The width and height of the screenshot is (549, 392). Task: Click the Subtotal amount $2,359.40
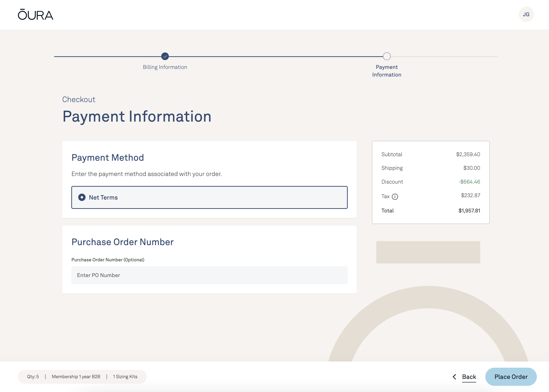(x=468, y=155)
